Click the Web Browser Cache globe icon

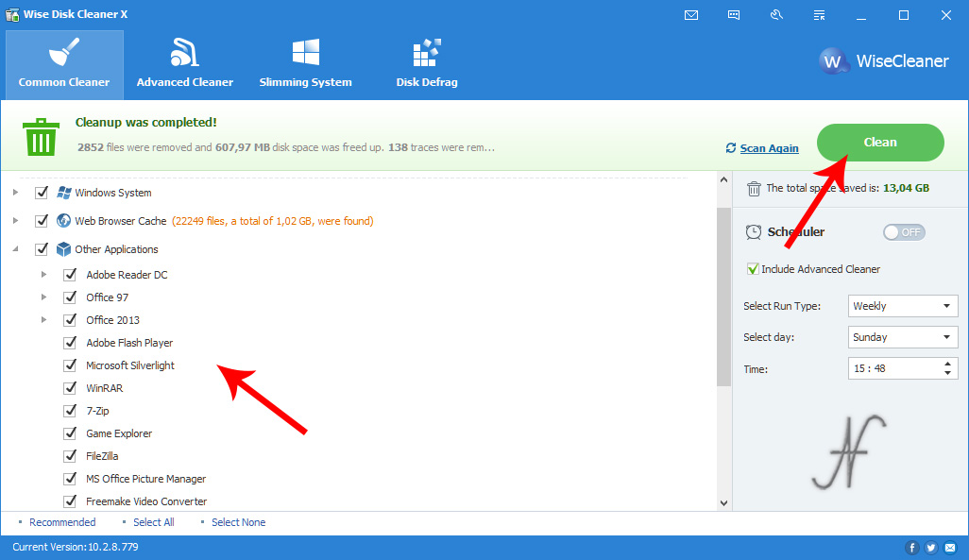pyautogui.click(x=63, y=221)
